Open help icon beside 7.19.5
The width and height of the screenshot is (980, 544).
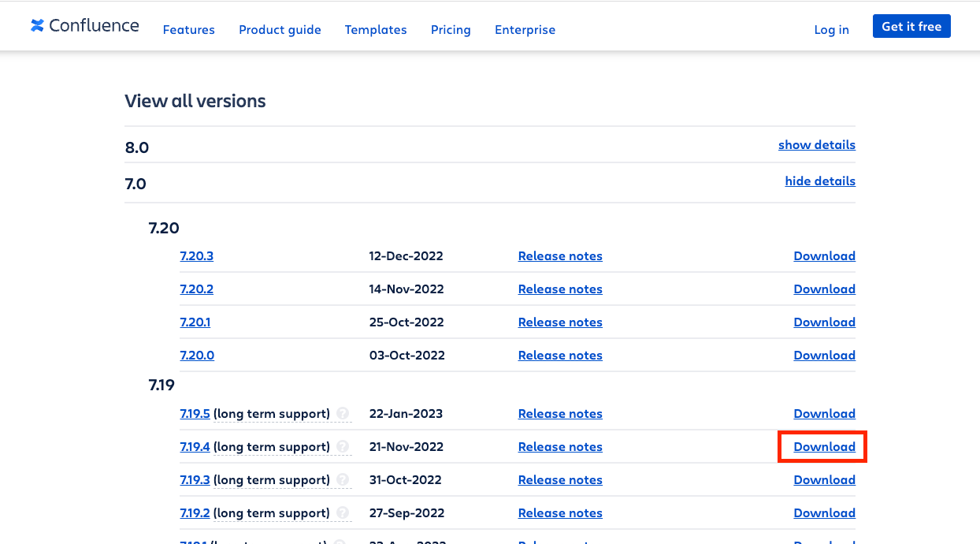pyautogui.click(x=343, y=413)
